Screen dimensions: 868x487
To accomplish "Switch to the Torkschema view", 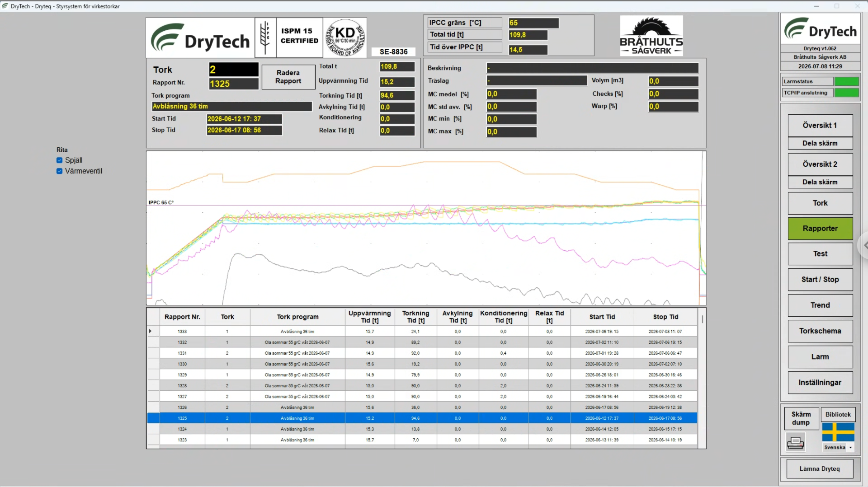I will pyautogui.click(x=820, y=331).
